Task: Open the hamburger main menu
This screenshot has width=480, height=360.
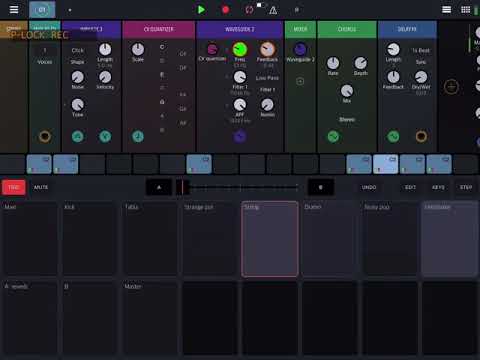Action: pyautogui.click(x=14, y=9)
